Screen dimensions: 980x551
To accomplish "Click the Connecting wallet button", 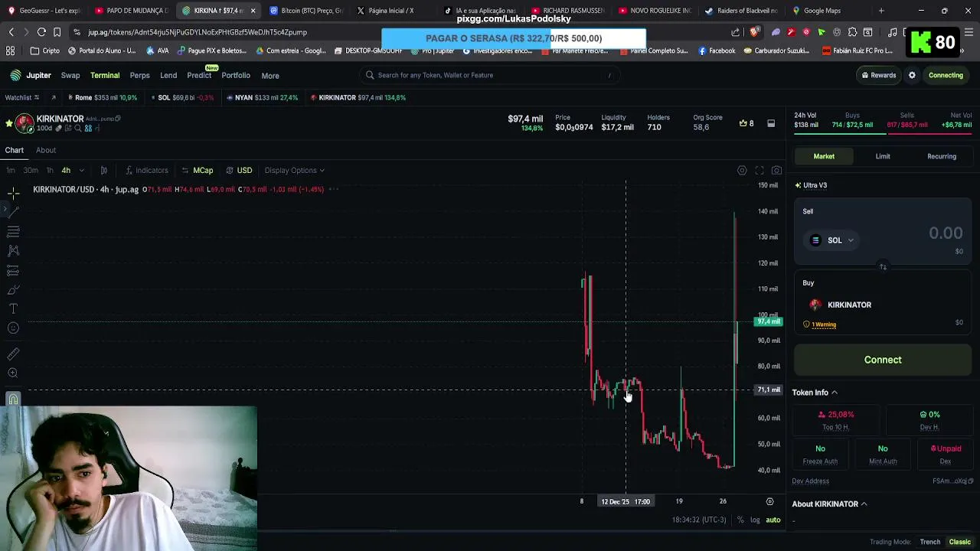I will coord(946,75).
